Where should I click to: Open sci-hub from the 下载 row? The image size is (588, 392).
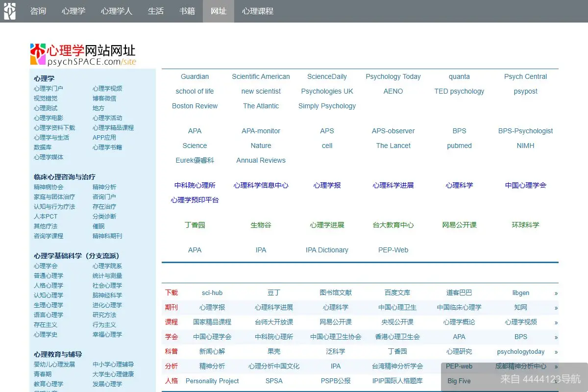click(x=212, y=293)
